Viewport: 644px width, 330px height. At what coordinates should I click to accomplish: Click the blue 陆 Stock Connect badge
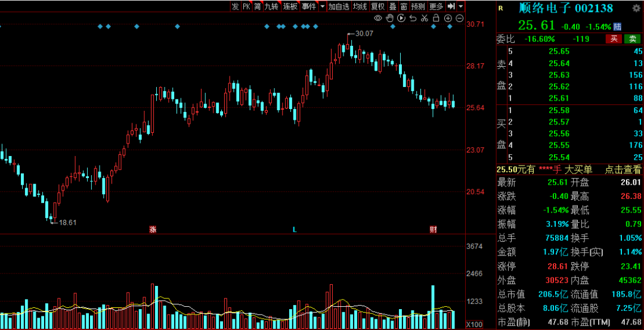point(618,26)
